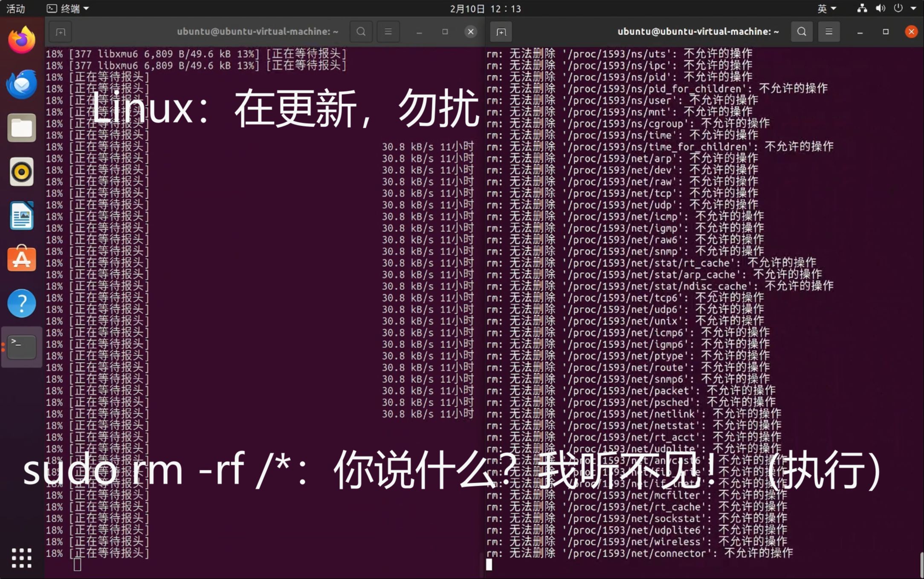Click the line containing '/proc/1593/ns/cgroup'
Viewport: 924px width, 579px height.
(628, 124)
